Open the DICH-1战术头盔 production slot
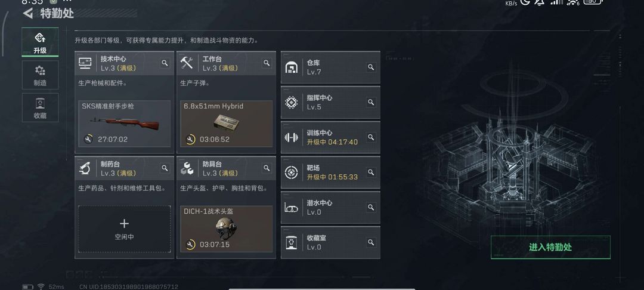The width and height of the screenshot is (644, 290). click(x=227, y=229)
